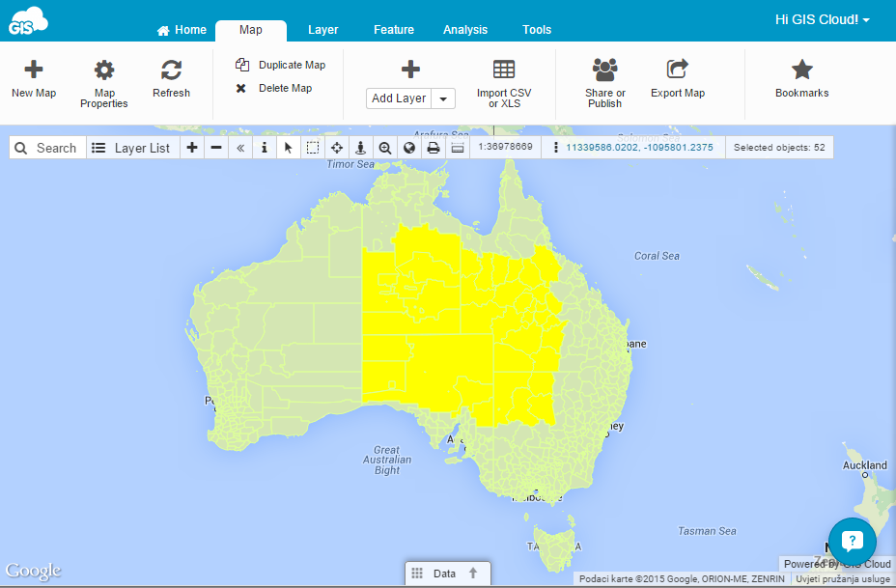Image resolution: width=896 pixels, height=588 pixels.
Task: Switch to the Layer tab
Action: tap(322, 30)
